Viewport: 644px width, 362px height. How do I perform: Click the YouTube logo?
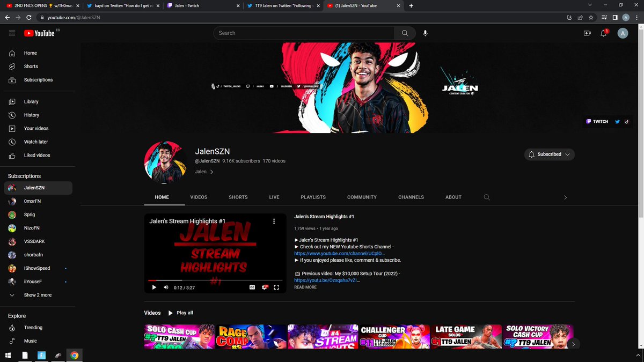(x=40, y=33)
